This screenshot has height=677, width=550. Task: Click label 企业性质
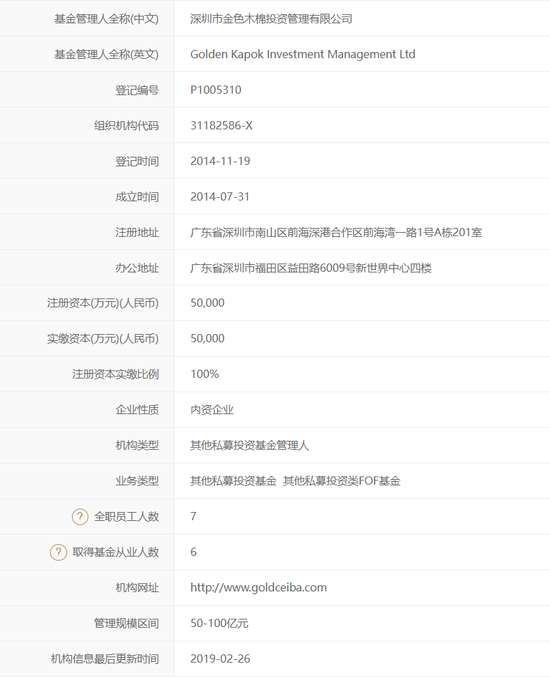pyautogui.click(x=137, y=410)
